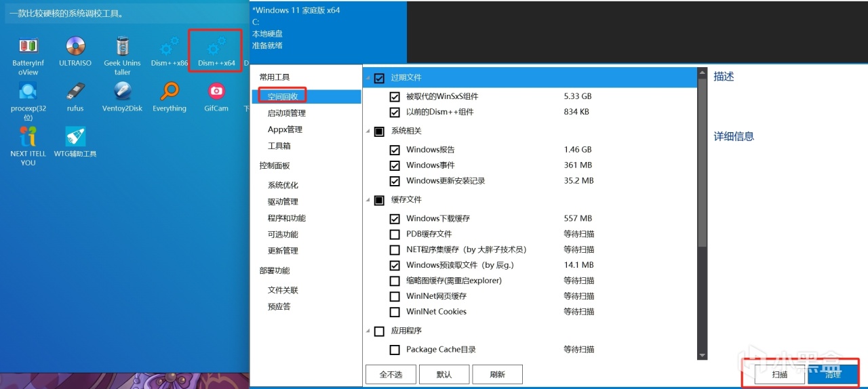Collapse the 缓存文件 group arrow
This screenshot has width=868, height=389.
[368, 201]
